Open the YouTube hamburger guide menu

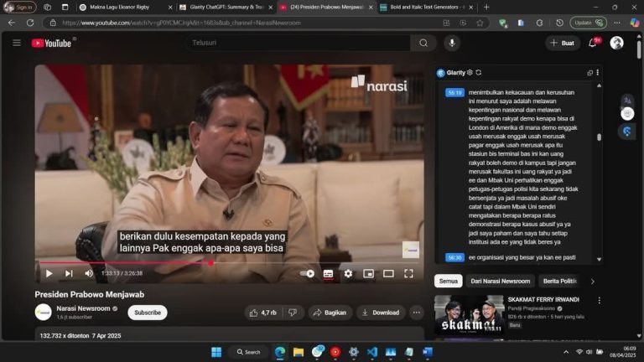[x=17, y=43]
